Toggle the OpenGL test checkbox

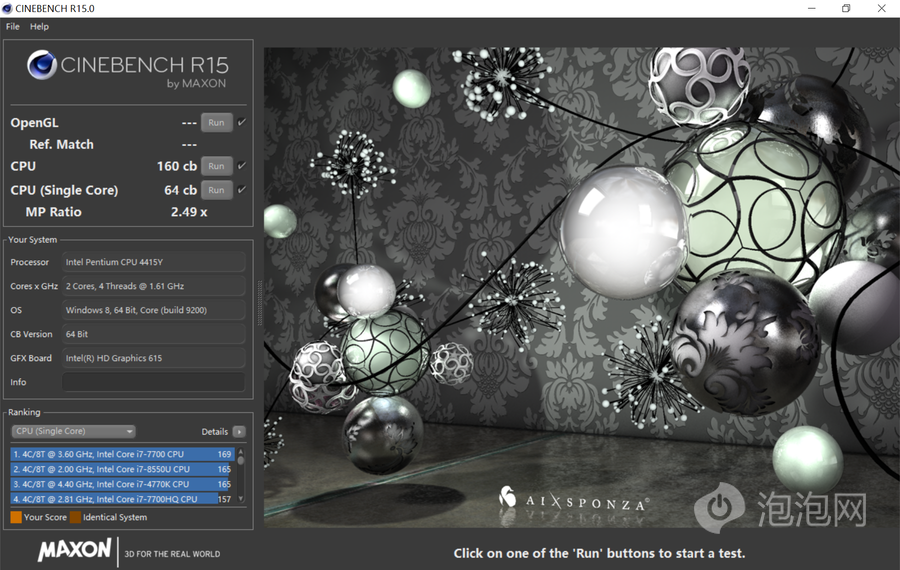tap(242, 122)
